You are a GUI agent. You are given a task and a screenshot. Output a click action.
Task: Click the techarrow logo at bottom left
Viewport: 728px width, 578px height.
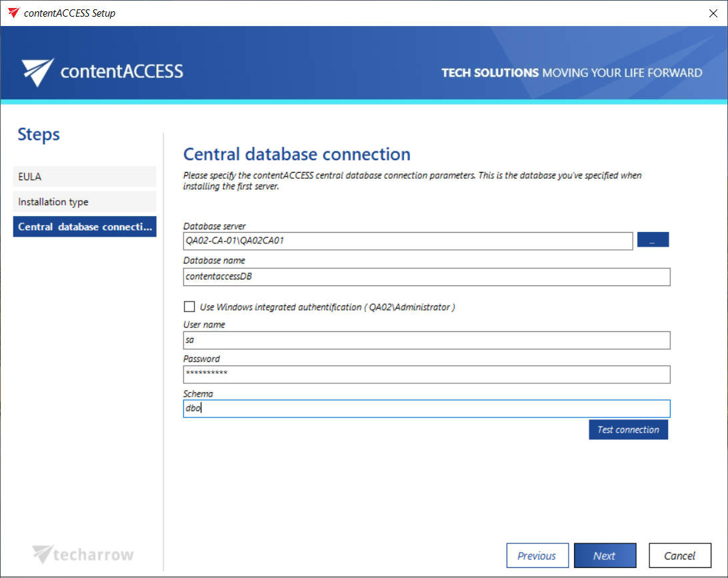click(83, 555)
